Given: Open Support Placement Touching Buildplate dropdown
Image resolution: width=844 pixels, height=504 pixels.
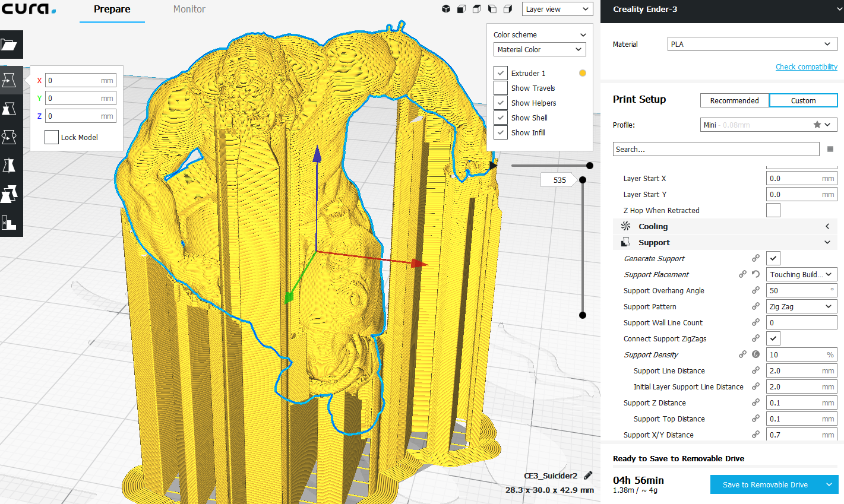Looking at the screenshot, I should click(x=802, y=274).
